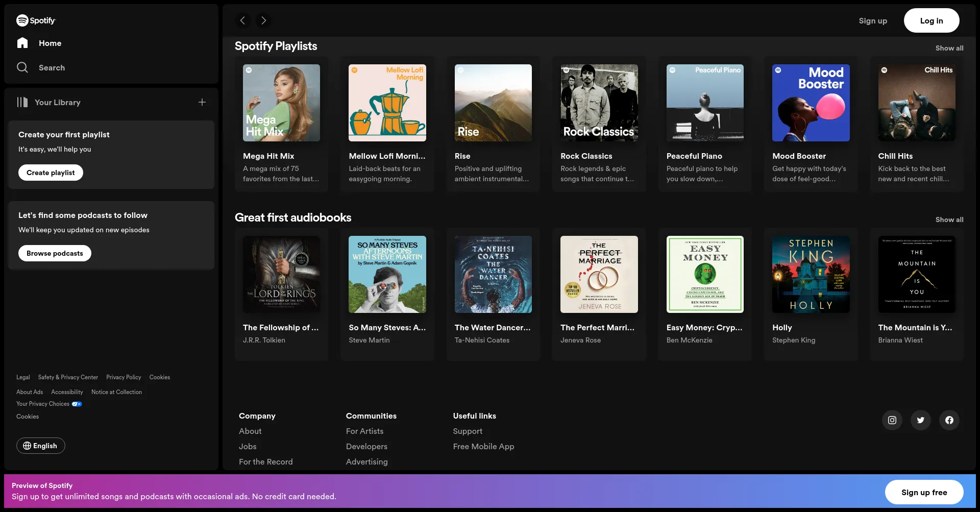This screenshot has width=980, height=512.
Task: Open The Mountain is You audiobook cover
Action: tap(917, 274)
